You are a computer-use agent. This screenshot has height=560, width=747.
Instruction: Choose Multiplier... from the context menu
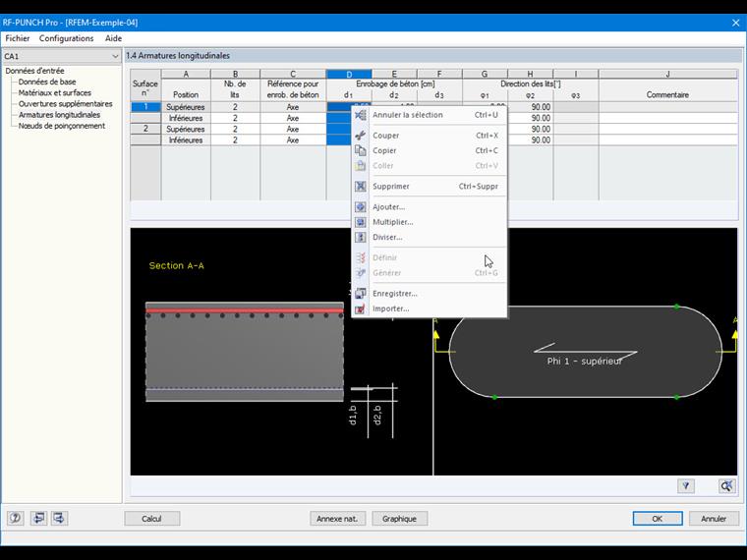430,222
